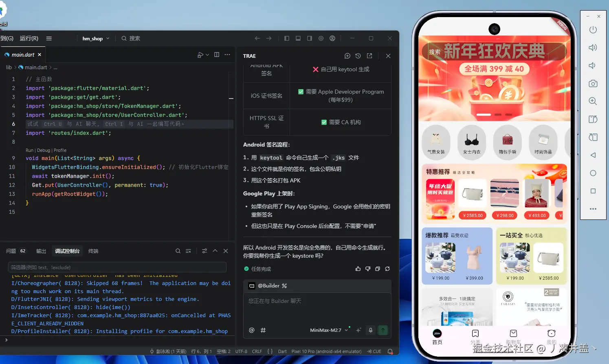609x364 pixels.
Task: Take a screenshot with the emulator camera icon
Action: pos(593,83)
